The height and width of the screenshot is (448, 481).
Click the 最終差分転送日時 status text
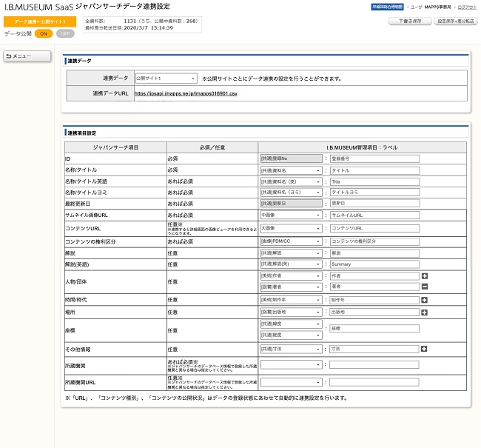pyautogui.click(x=129, y=27)
